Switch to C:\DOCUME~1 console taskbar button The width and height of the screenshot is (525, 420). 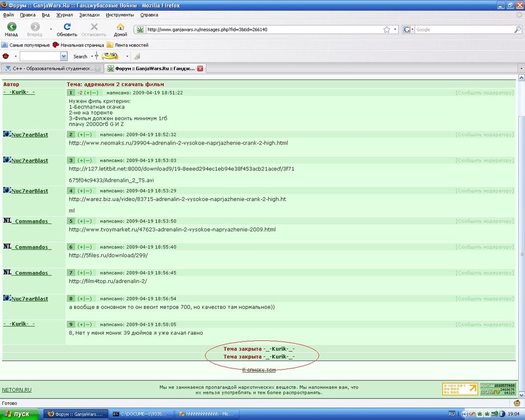(142, 414)
